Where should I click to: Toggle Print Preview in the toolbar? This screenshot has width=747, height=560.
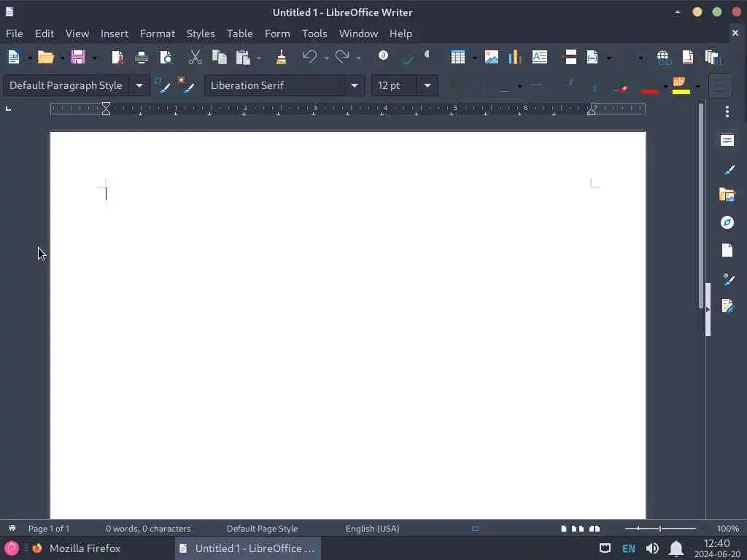tap(166, 58)
